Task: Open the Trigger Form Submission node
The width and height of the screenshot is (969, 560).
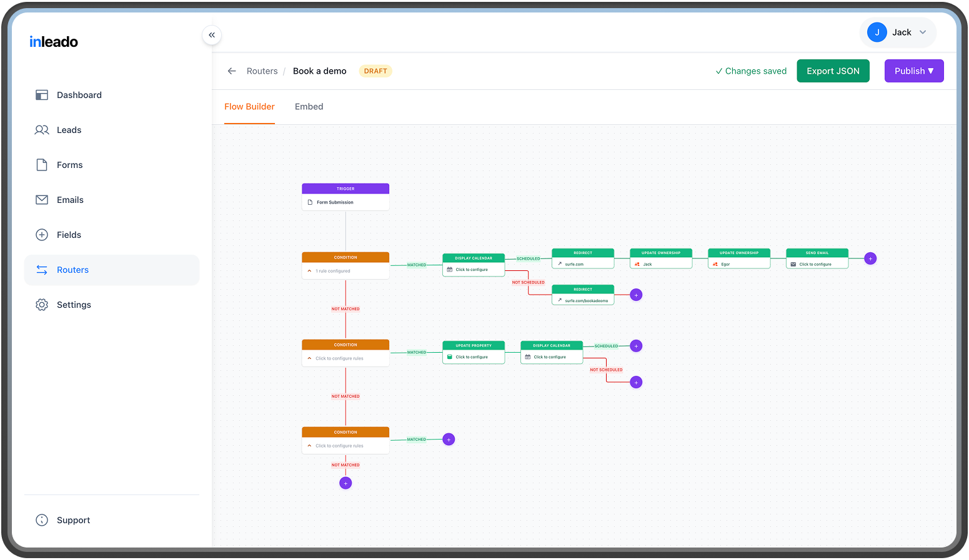Action: pos(345,197)
